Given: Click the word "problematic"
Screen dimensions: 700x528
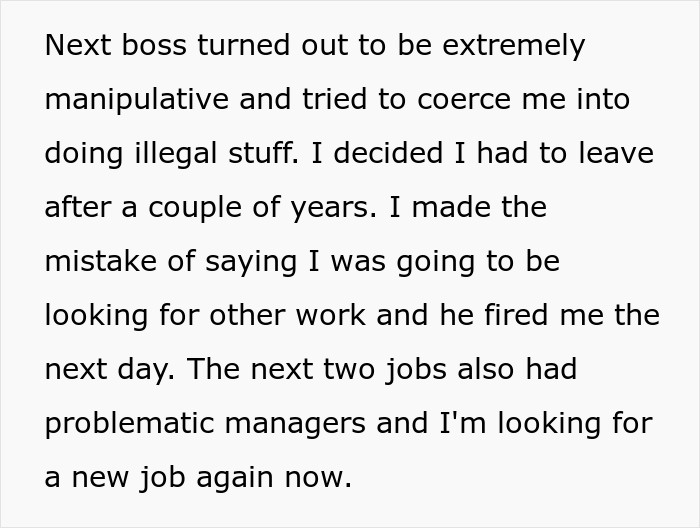Looking at the screenshot, I should click(129, 424).
